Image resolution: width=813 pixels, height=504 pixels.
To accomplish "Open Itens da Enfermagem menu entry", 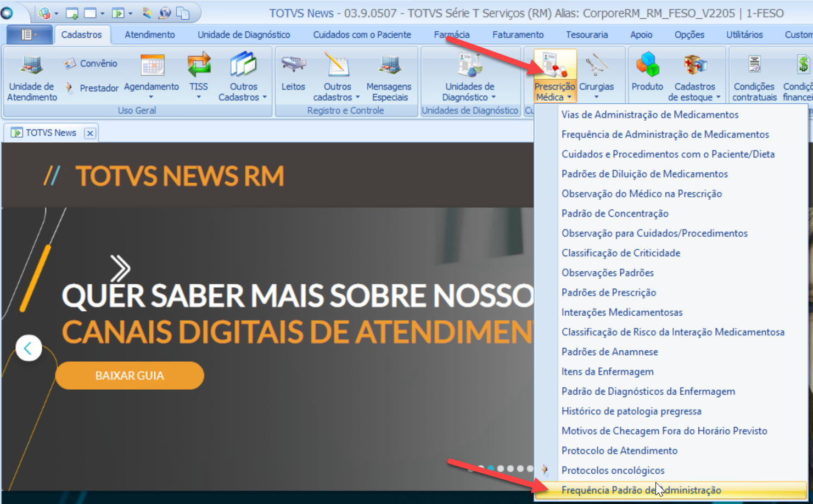I will click(x=671, y=372).
